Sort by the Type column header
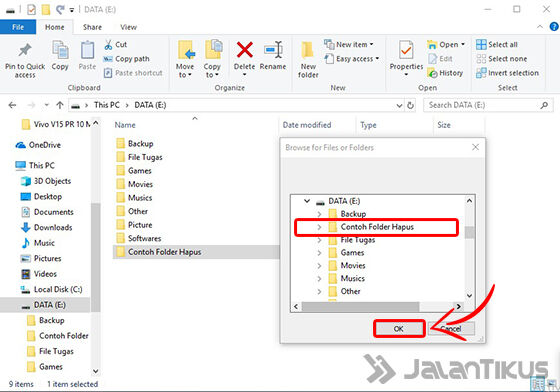 coord(368,125)
